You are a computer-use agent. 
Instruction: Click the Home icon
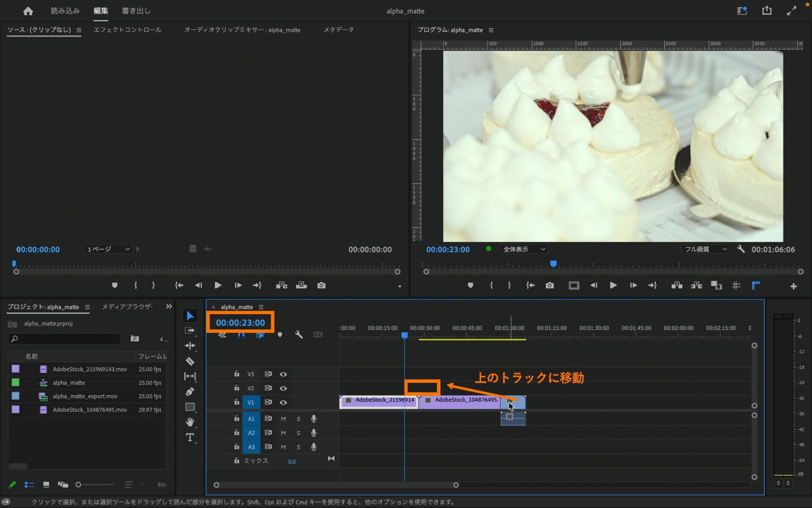pyautogui.click(x=28, y=11)
